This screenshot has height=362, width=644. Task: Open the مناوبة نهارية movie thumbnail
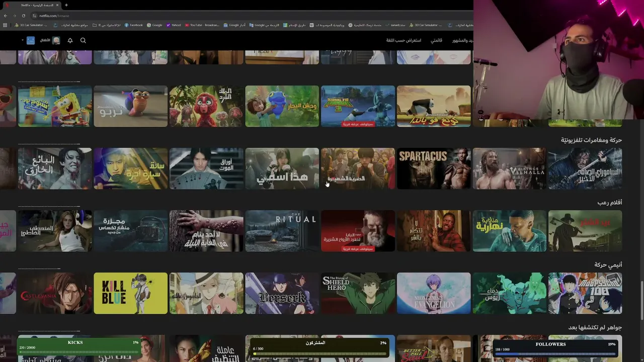(509, 231)
